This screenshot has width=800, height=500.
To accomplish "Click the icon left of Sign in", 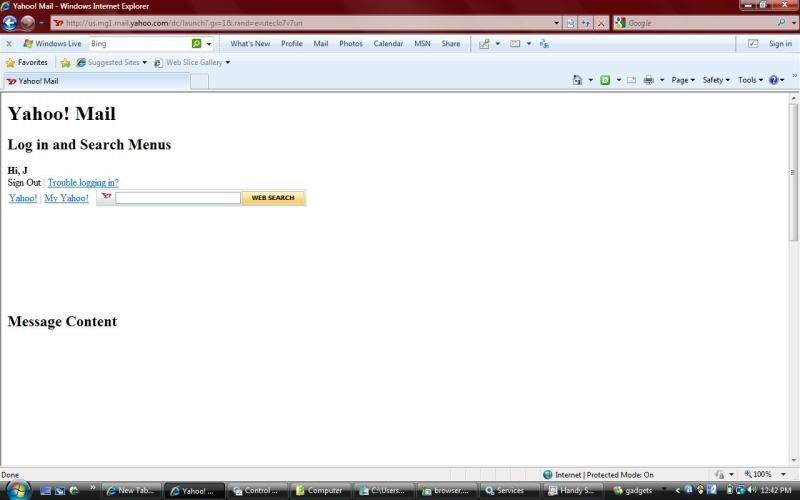I will point(753,44).
